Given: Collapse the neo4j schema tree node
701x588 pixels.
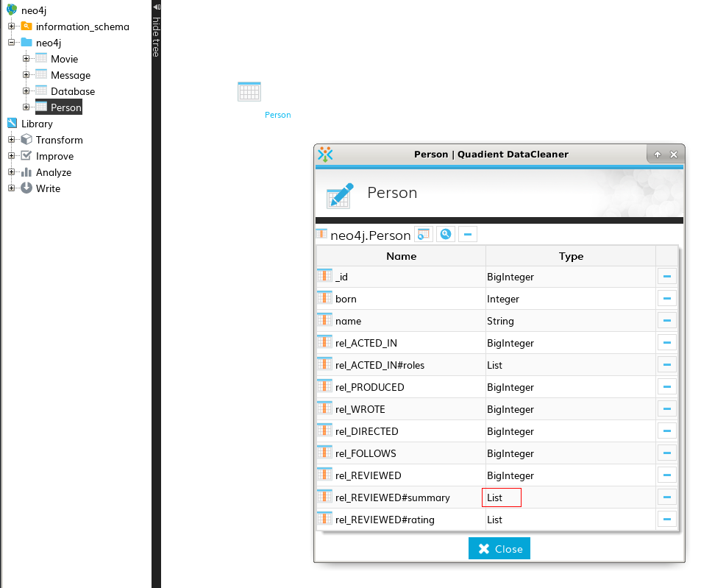Looking at the screenshot, I should coord(12,43).
